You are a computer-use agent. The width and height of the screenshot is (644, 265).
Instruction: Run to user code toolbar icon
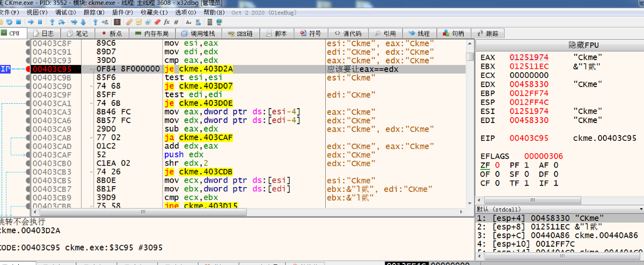click(105, 22)
